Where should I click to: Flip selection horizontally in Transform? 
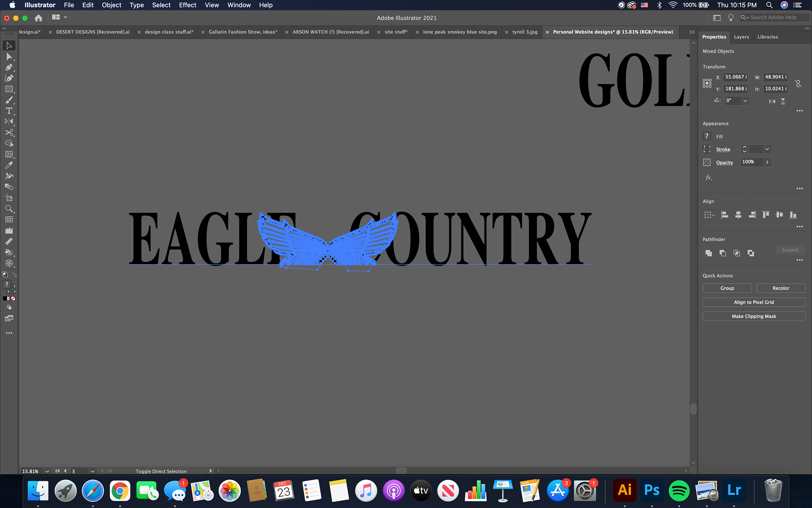pyautogui.click(x=772, y=101)
